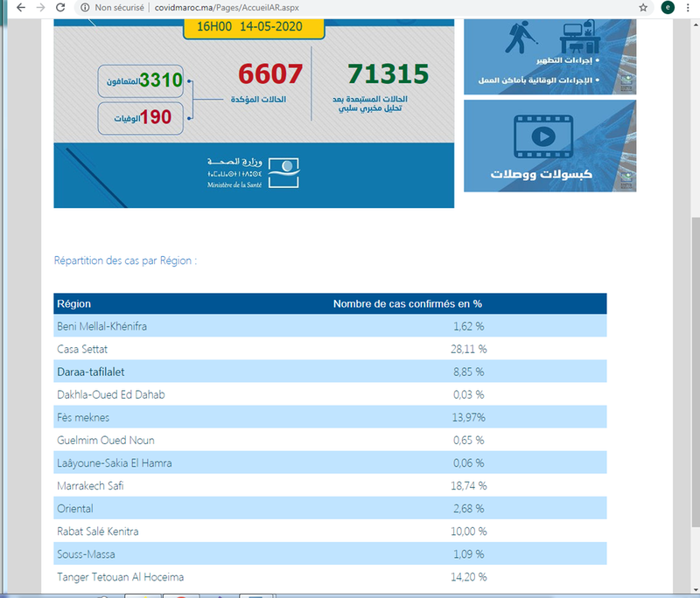Click the 71315 excluded cases figure
The width and height of the screenshot is (700, 598).
[388, 73]
